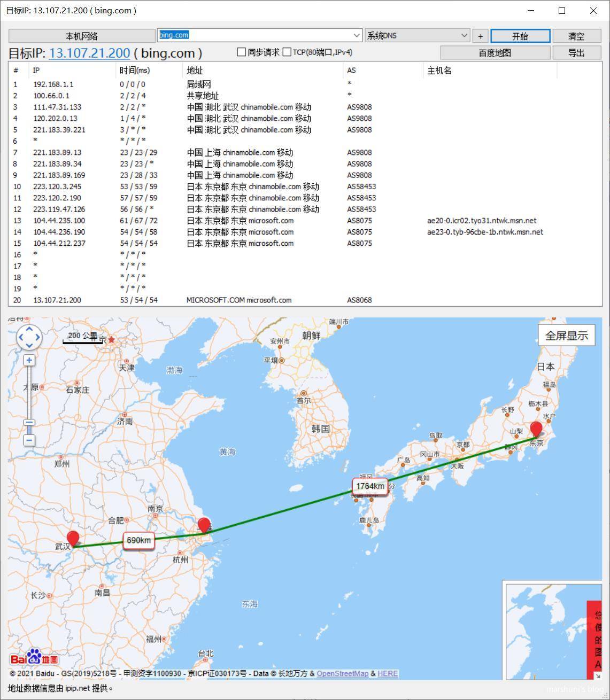Click the red Tokyo map marker
The height and width of the screenshot is (700, 610).
536,430
